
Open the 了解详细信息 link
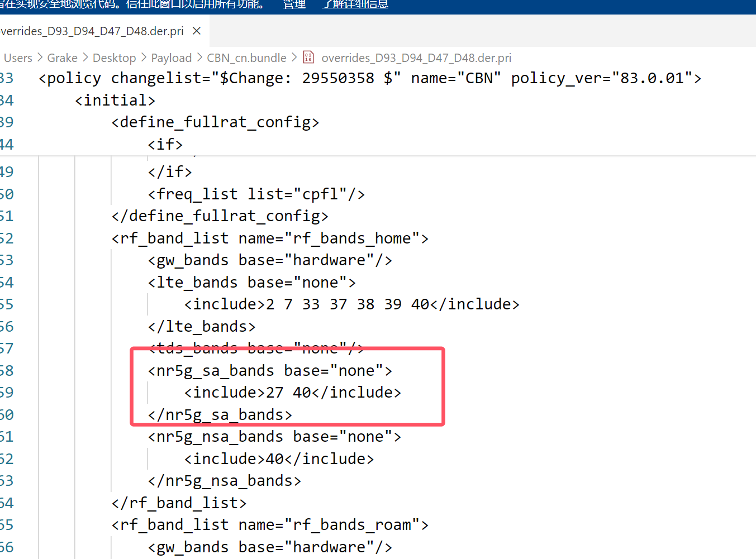[355, 4]
